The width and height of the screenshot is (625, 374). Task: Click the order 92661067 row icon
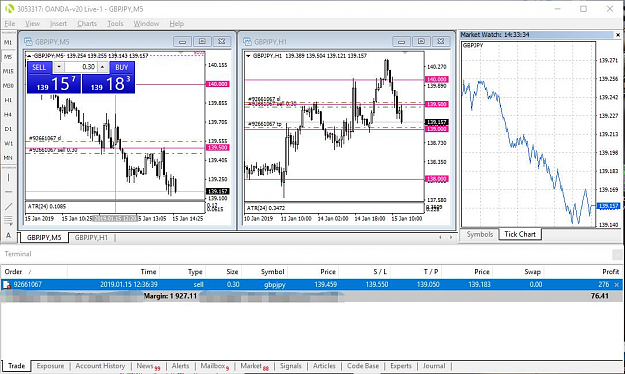pyautogui.click(x=7, y=285)
